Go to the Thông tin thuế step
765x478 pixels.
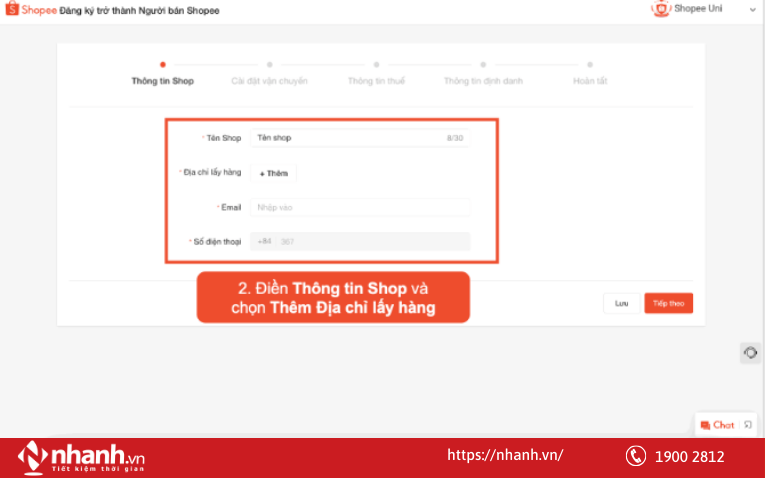376,81
